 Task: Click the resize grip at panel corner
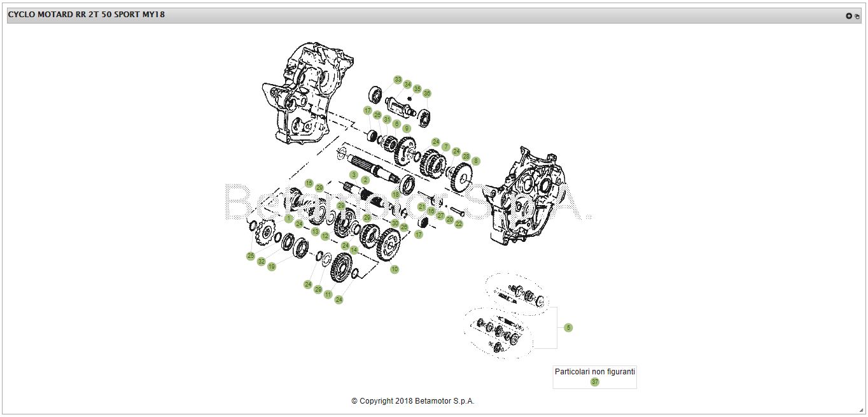coord(862,411)
